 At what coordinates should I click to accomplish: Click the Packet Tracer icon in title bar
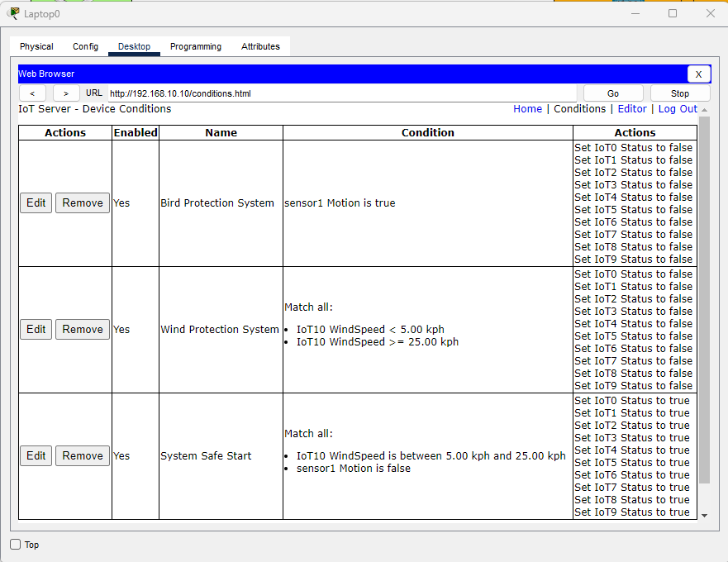13,13
